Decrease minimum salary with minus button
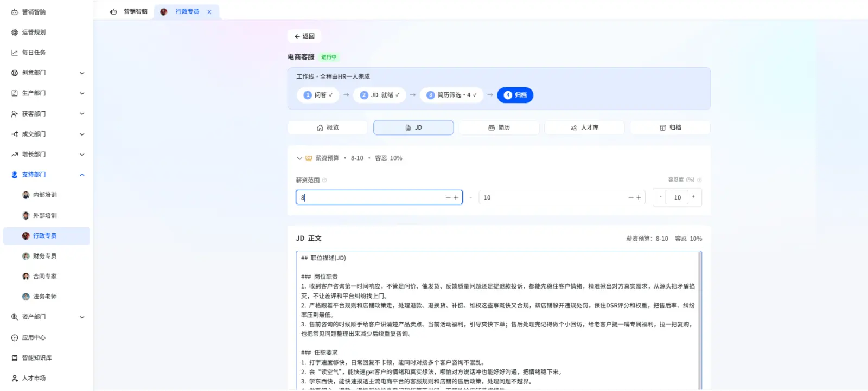Viewport: 868px width, 391px height. (448, 197)
